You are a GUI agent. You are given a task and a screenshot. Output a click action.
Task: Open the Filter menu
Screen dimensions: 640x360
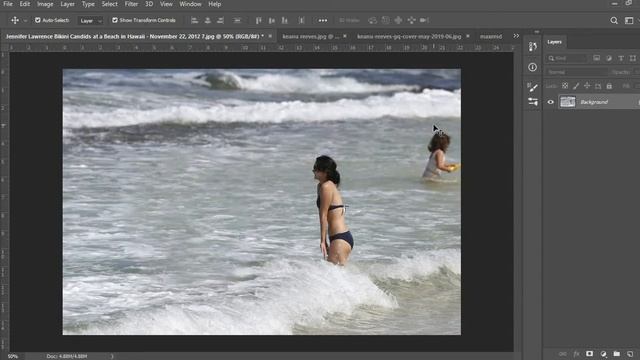click(x=131, y=4)
